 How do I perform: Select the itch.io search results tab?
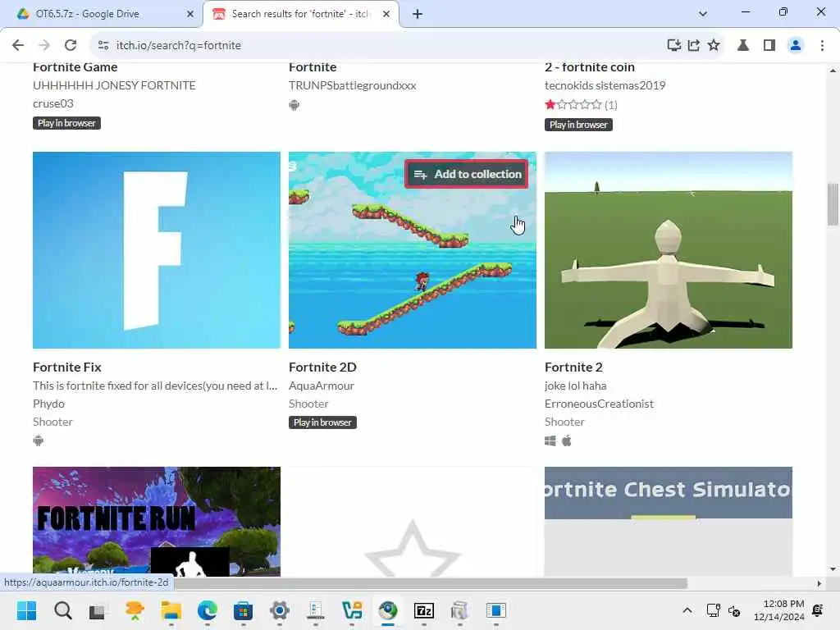pyautogui.click(x=300, y=14)
